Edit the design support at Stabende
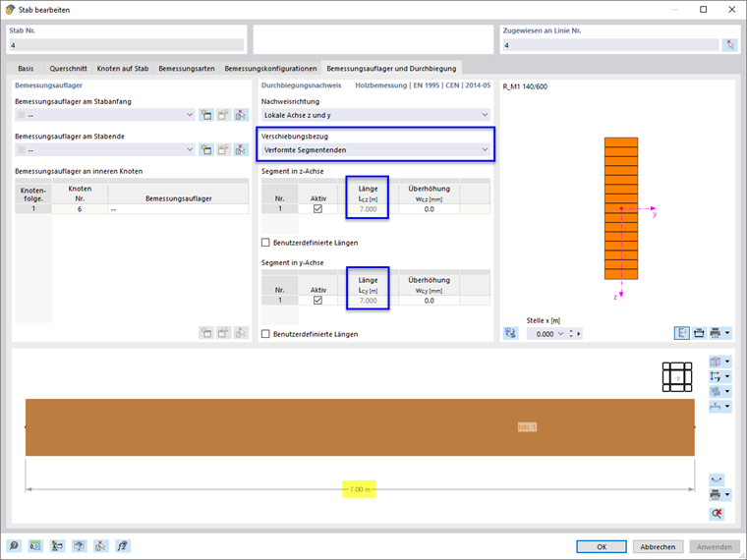 [223, 149]
